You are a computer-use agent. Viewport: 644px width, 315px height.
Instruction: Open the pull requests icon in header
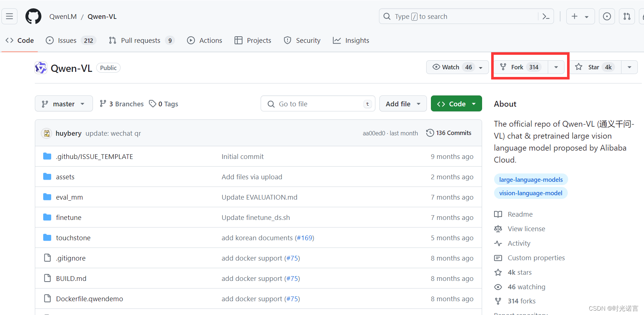pyautogui.click(x=627, y=16)
